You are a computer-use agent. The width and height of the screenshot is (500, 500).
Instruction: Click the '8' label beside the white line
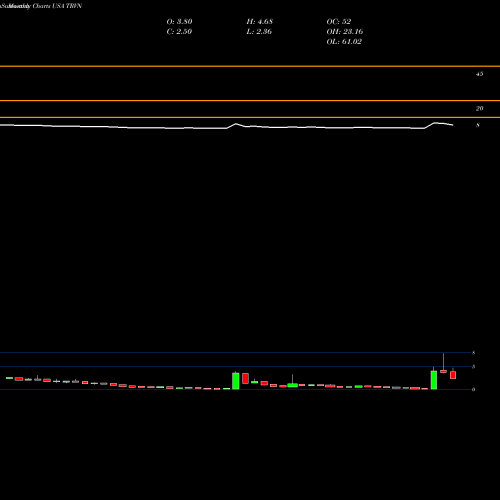(x=478, y=125)
